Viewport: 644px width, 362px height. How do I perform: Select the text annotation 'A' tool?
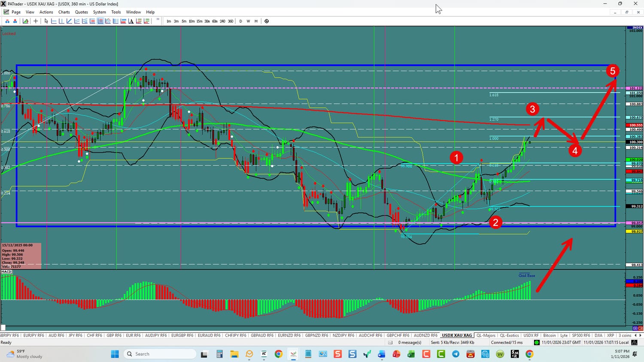[131, 21]
